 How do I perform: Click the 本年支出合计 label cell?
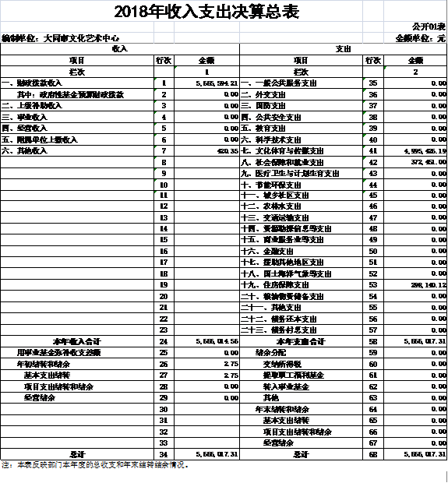[301, 342]
